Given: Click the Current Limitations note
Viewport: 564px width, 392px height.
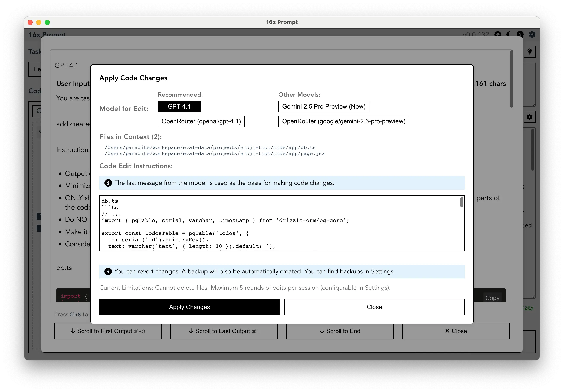Looking at the screenshot, I should coord(245,288).
